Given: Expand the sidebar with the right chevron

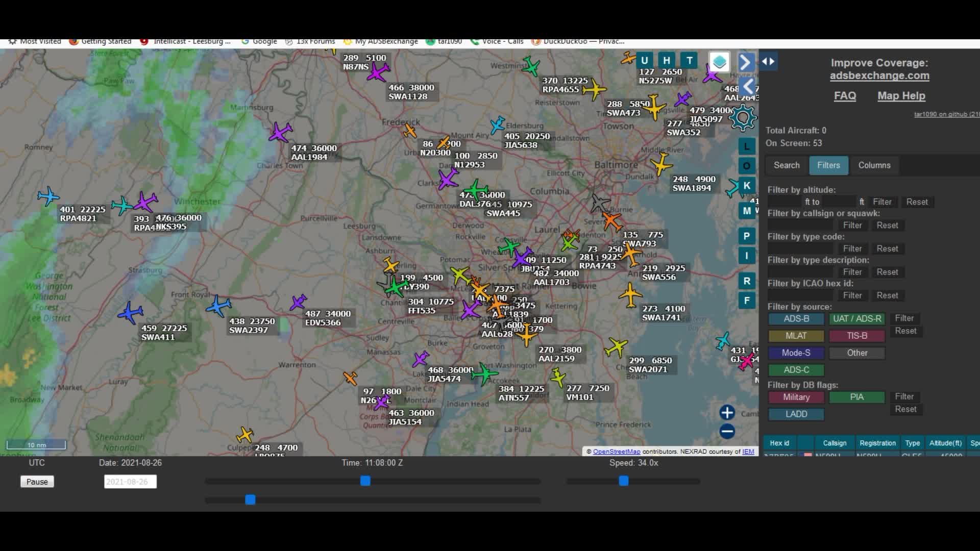Looking at the screenshot, I should (746, 62).
